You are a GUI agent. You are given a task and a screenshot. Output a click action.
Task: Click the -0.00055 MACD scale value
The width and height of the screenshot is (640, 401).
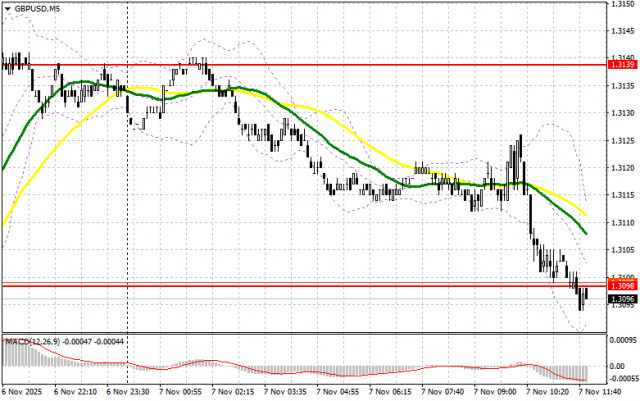point(623,379)
